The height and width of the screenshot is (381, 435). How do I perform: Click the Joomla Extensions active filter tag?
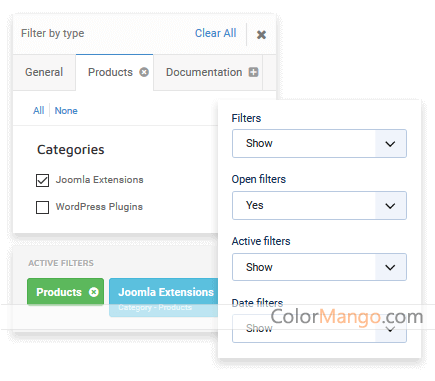click(x=164, y=297)
